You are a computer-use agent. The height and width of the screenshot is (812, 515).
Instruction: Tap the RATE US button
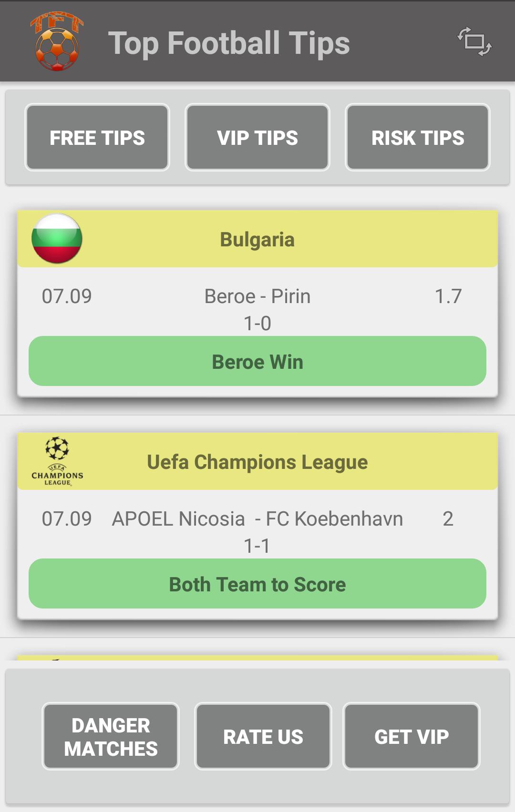pyautogui.click(x=263, y=736)
